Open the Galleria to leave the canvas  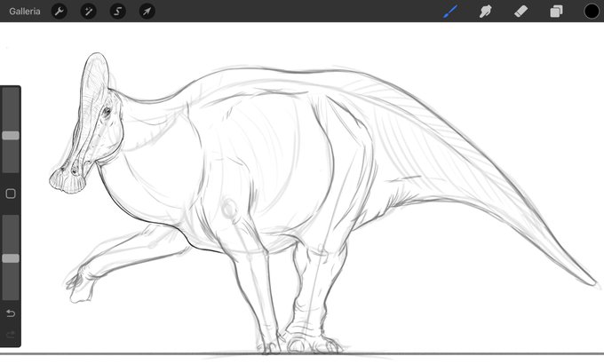[25, 12]
